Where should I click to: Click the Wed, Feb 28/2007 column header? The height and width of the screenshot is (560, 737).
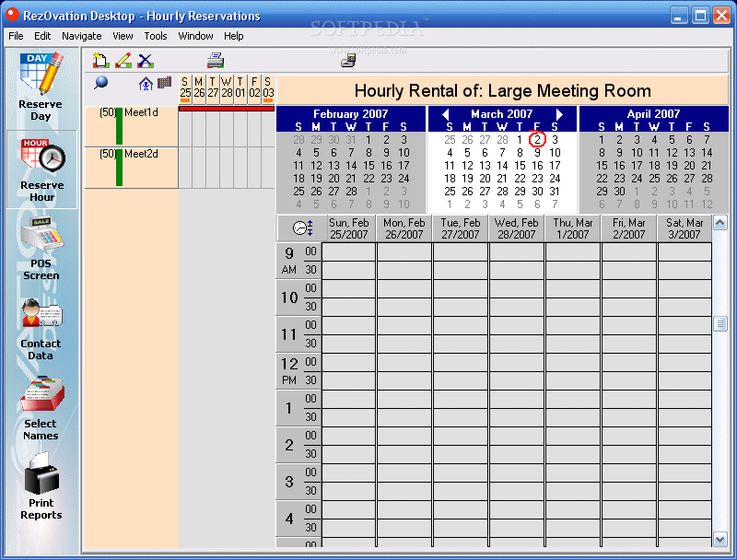coord(516,228)
